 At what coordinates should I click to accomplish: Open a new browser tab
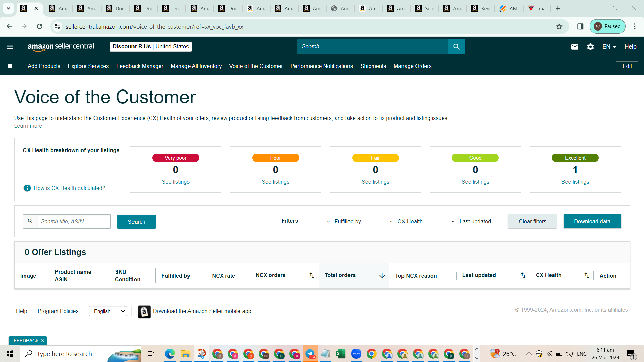[558, 8]
